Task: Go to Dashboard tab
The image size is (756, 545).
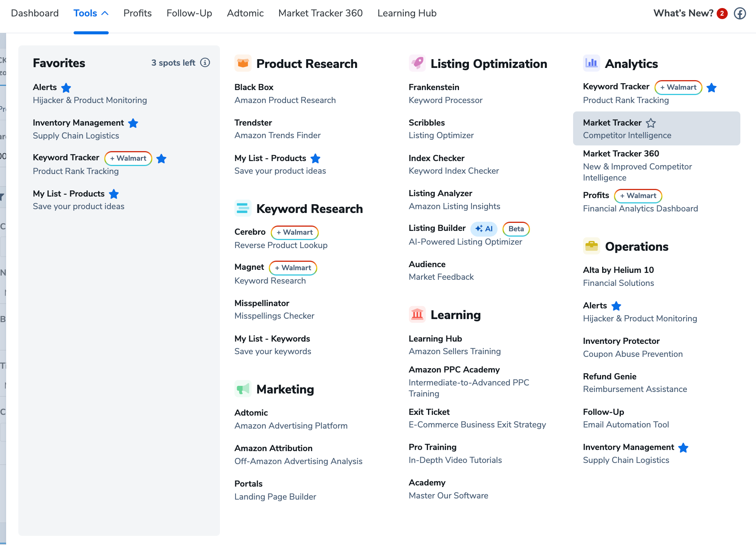Action: pyautogui.click(x=35, y=13)
